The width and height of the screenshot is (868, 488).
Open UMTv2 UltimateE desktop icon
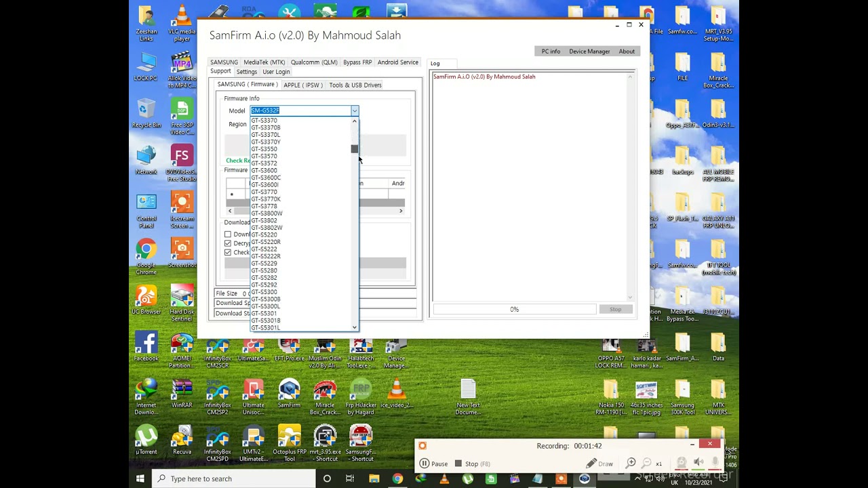tap(254, 444)
